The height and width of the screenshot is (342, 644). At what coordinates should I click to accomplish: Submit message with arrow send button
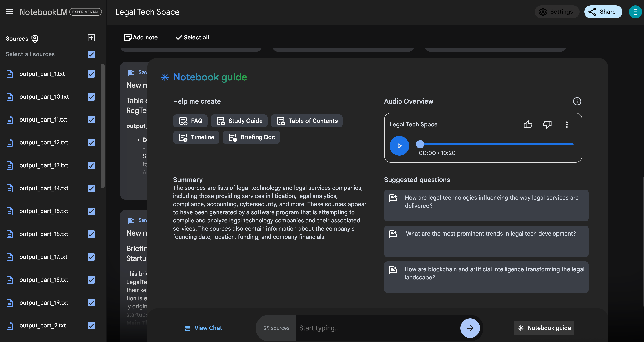[x=470, y=328]
